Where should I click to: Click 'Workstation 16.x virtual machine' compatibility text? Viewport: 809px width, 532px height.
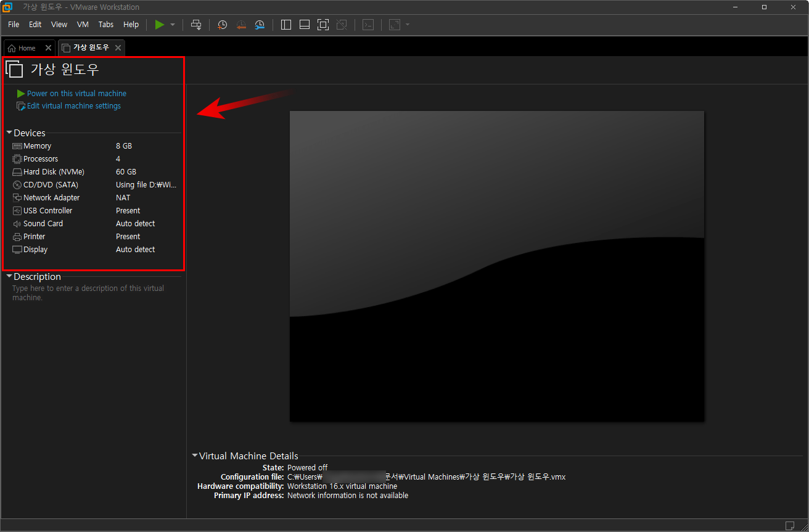[342, 486]
